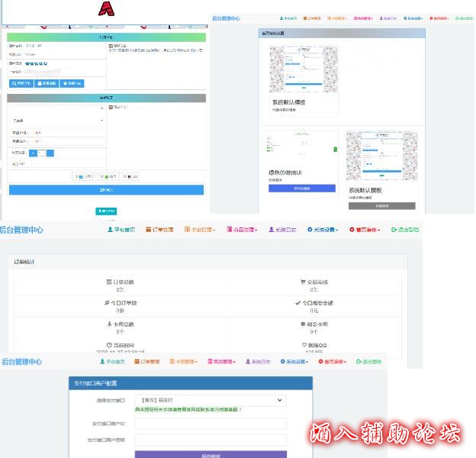Viewport: 476px width, 458px height.
Task: Expand 商品管理 dropdown in template settings navbar
Action: (x=363, y=18)
